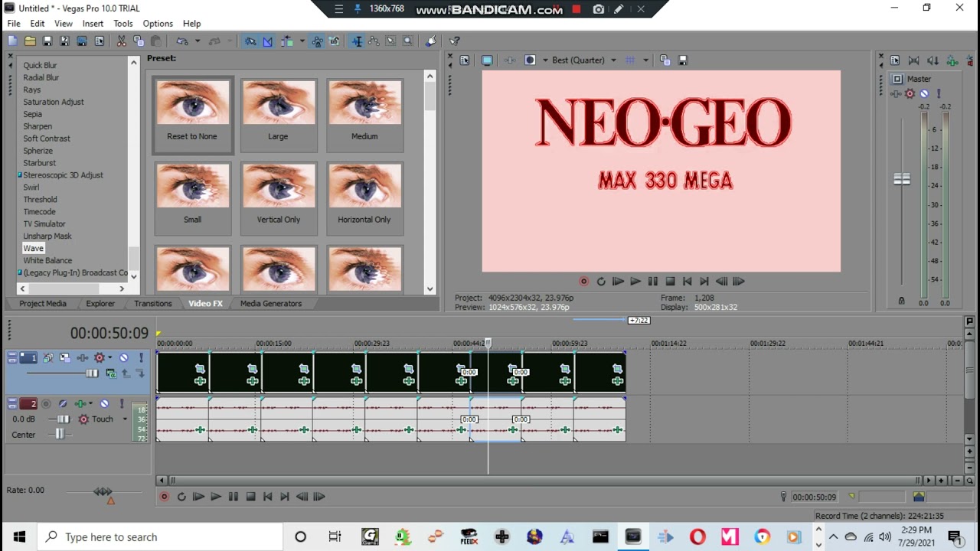Click the Copy icon in toolbar

pos(139,41)
